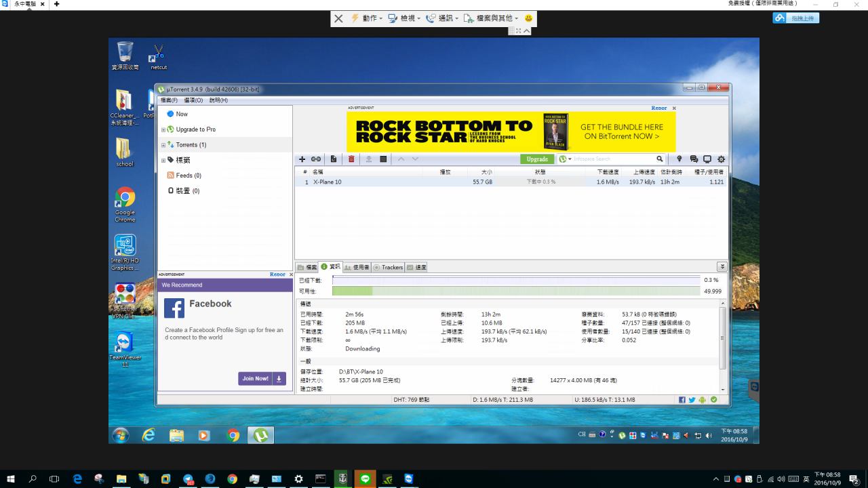The image size is (868, 488).
Task: Click the chat bubbles icon in µTorrent toolbar
Action: pos(694,159)
